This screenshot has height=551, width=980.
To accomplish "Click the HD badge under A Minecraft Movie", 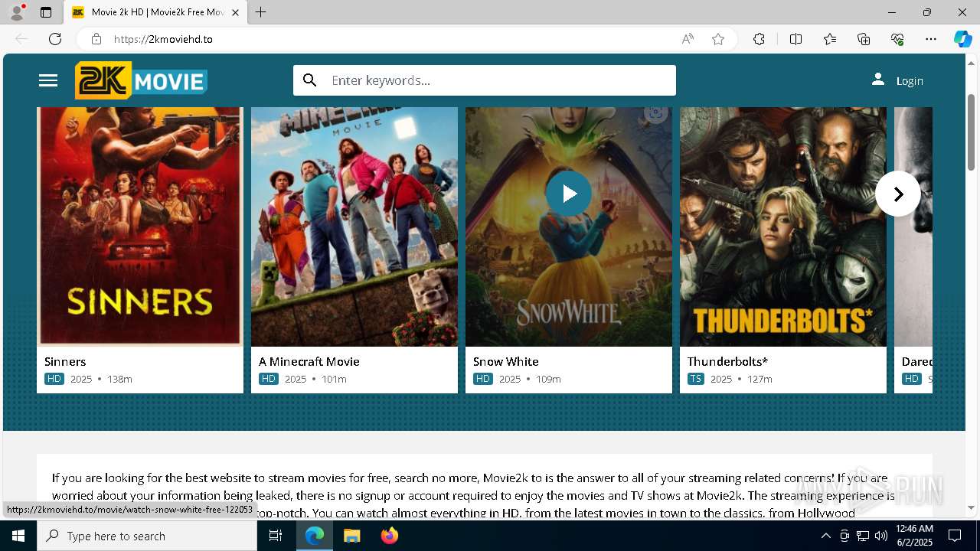I will 269,379.
